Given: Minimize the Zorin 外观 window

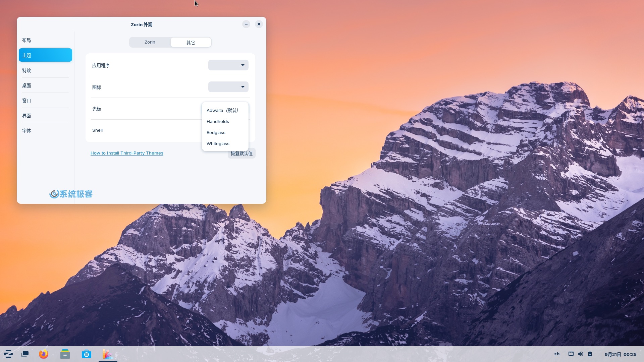Looking at the screenshot, I should point(246,24).
